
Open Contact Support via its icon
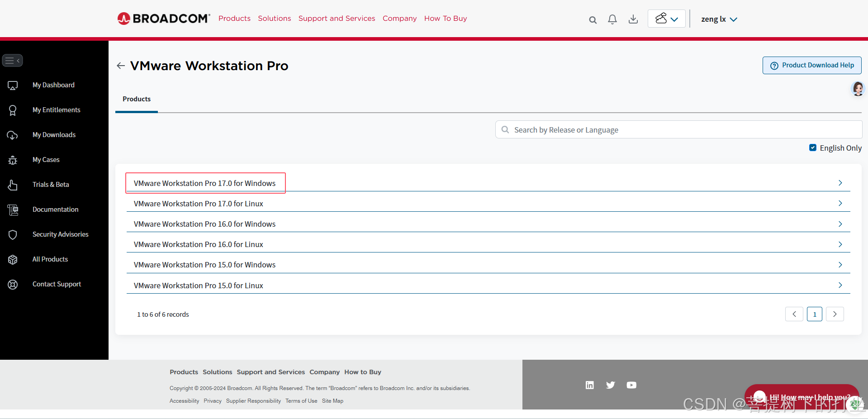pos(12,284)
